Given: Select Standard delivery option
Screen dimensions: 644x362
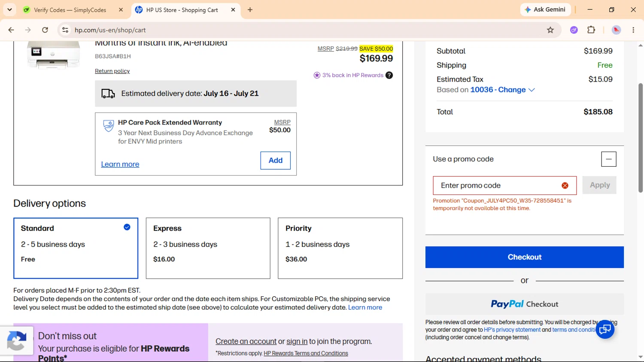Looking at the screenshot, I should click(76, 248).
